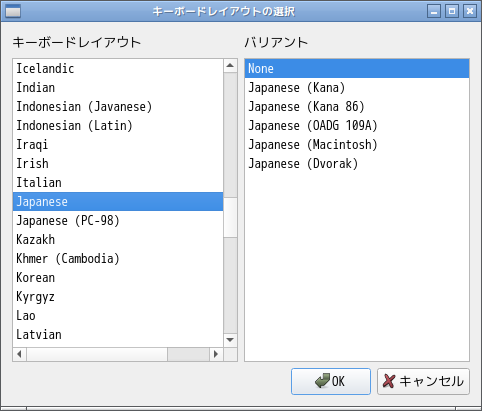Pick the Japanese (Dvorak) variant
Viewport: 482px width, 411px height.
click(357, 164)
